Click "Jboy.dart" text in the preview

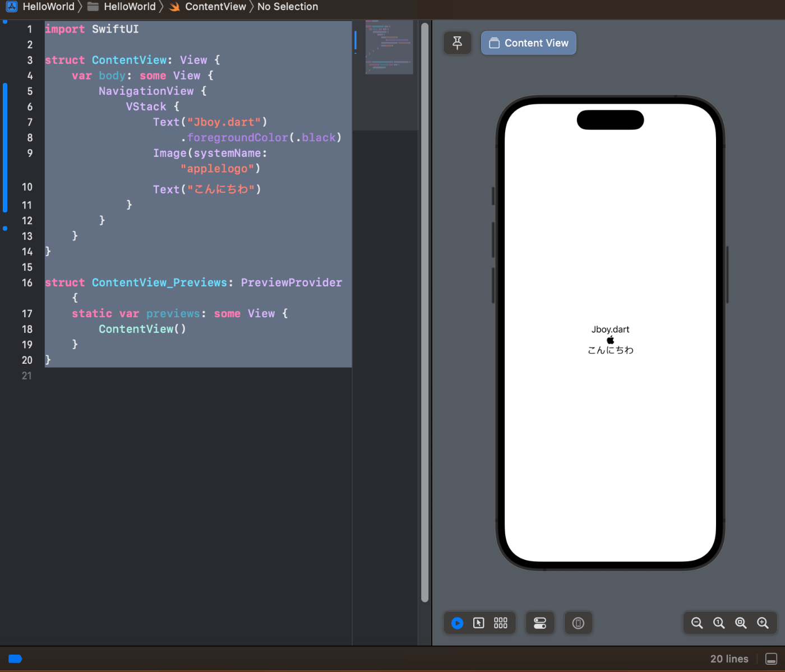click(x=610, y=330)
